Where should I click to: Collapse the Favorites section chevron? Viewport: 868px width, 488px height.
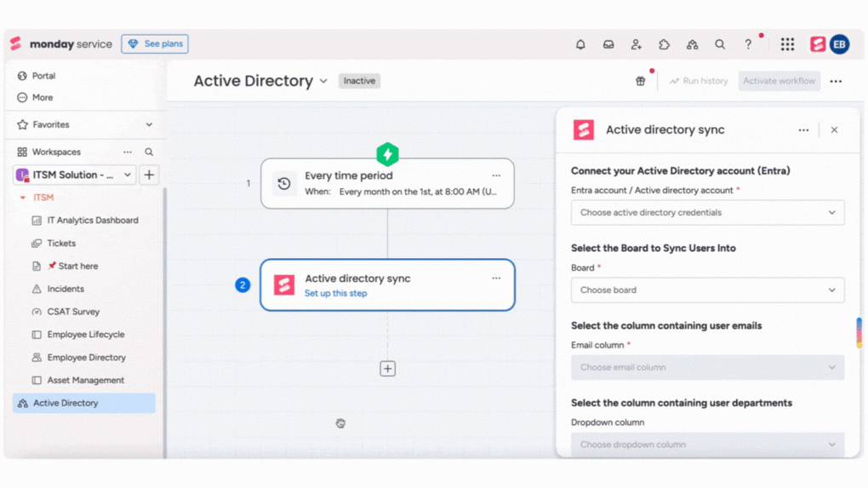point(149,124)
